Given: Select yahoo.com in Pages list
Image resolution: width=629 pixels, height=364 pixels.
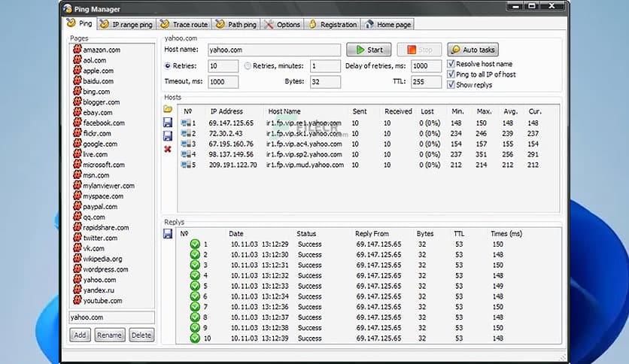Looking at the screenshot, I should click(x=99, y=280).
